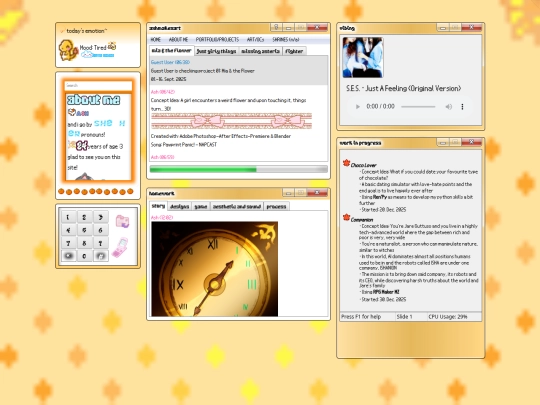The width and height of the screenshot is (540, 405).
Task: Select the Mia & the Flower tab
Action: (x=172, y=51)
